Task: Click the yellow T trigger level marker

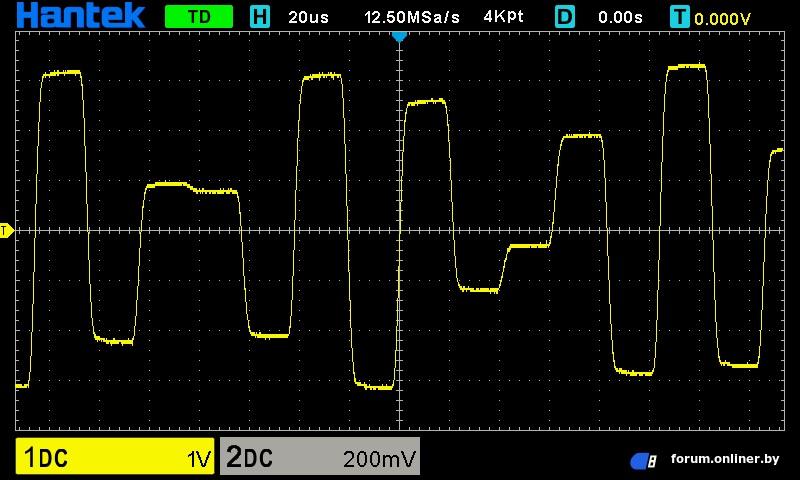Action: tap(5, 231)
